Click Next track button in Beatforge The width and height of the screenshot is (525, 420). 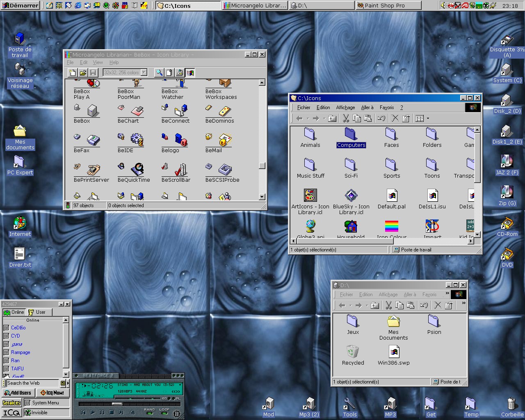[x=121, y=412]
